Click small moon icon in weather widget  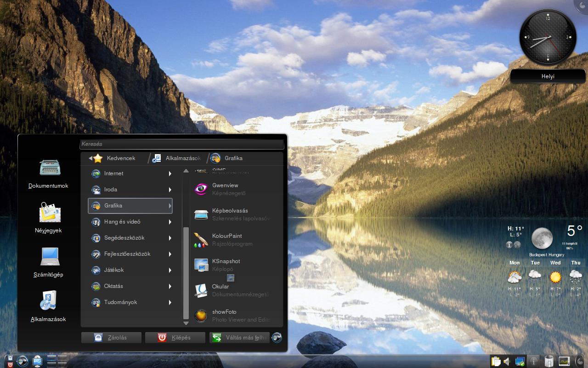tap(517, 245)
